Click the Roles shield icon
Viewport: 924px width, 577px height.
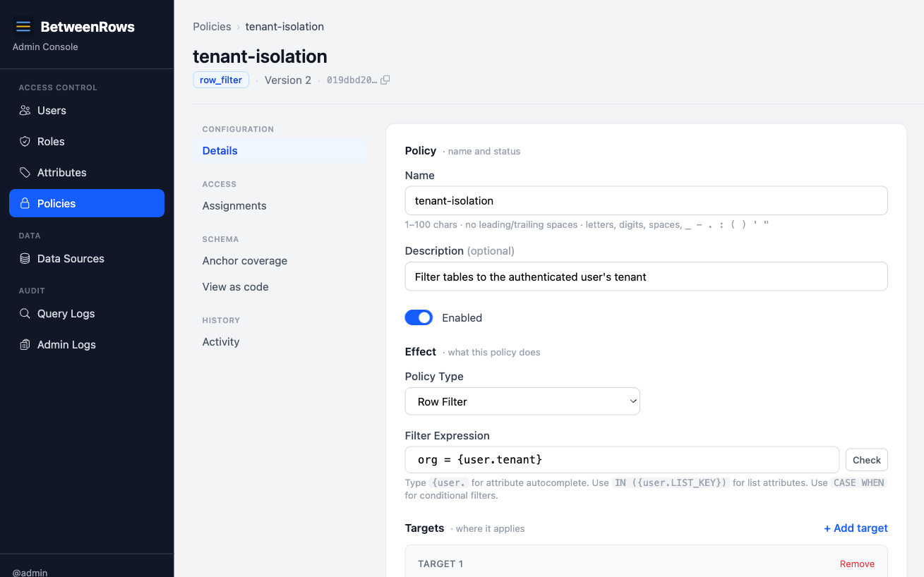point(25,142)
